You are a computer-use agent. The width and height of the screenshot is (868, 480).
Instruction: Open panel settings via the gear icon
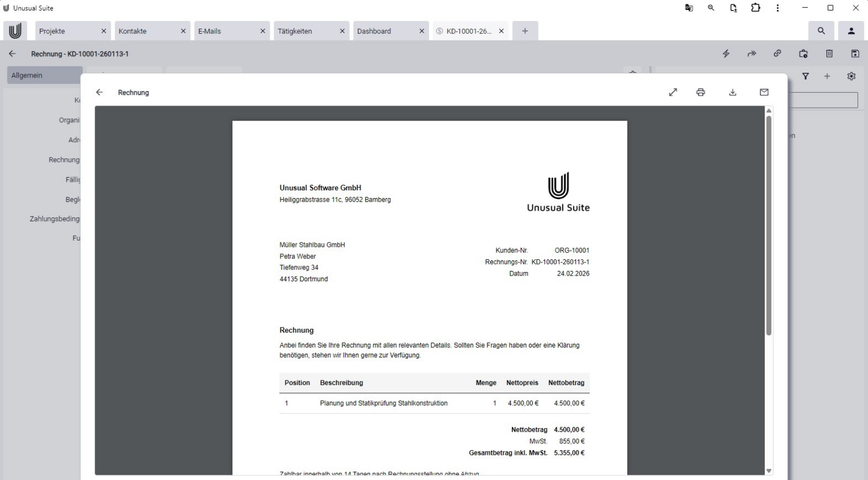(852, 76)
